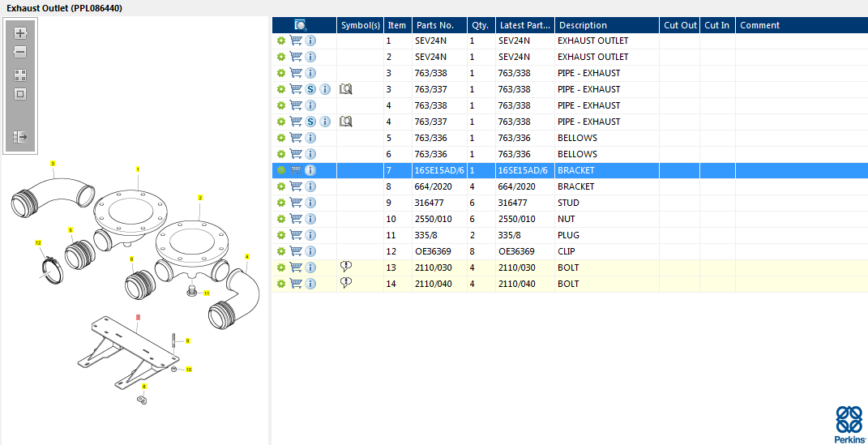Viewport: 868px width, 445px height.
Task: Select callout 1 on the diagram
Action: [x=138, y=169]
